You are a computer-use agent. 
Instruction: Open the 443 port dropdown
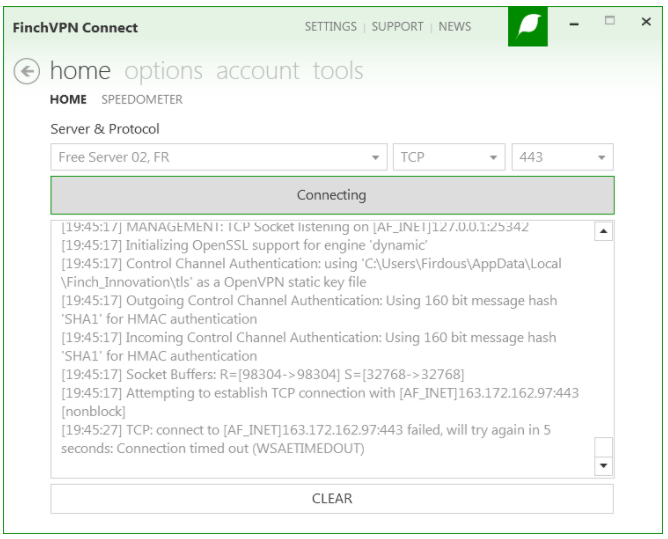[562, 157]
